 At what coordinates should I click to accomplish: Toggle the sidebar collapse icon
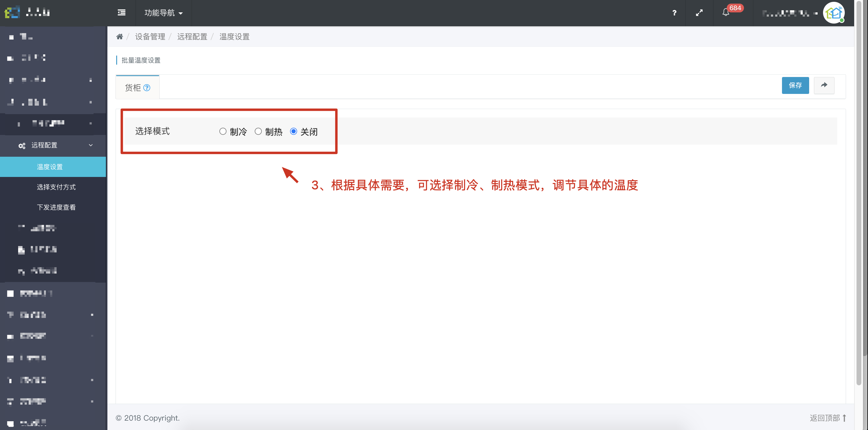pos(121,13)
